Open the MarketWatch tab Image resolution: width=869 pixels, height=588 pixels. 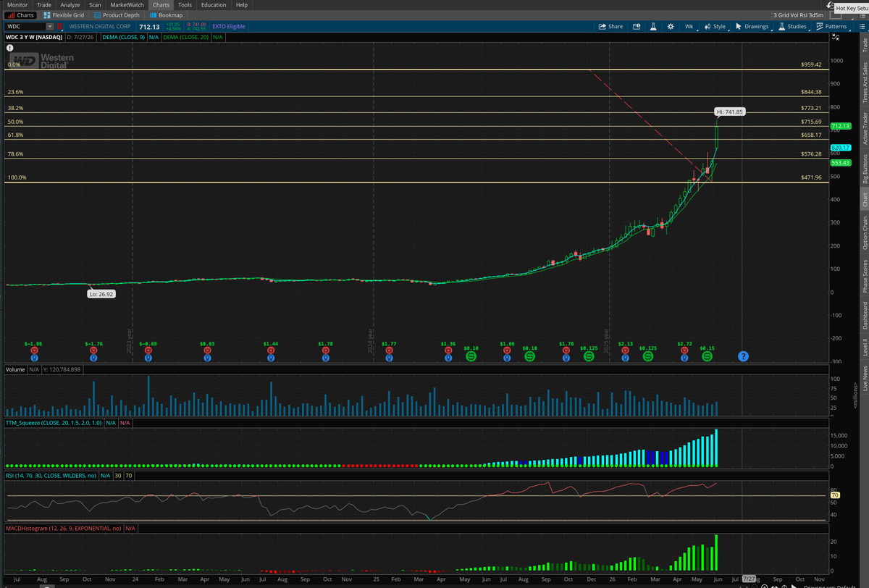coord(127,4)
